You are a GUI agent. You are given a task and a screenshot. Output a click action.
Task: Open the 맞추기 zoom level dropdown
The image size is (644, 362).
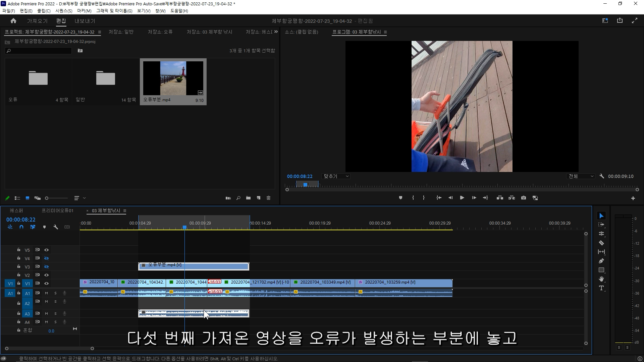coord(336,176)
